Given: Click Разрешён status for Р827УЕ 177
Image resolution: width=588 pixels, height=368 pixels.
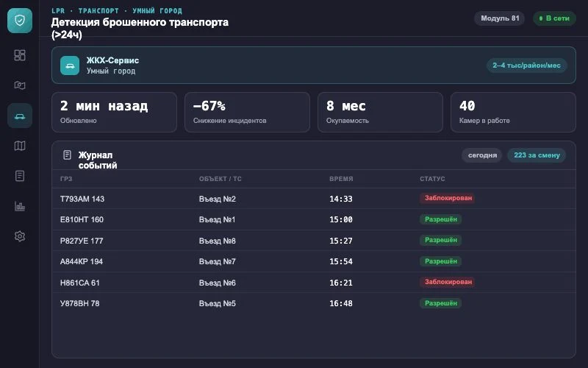Looking at the screenshot, I should [x=440, y=240].
